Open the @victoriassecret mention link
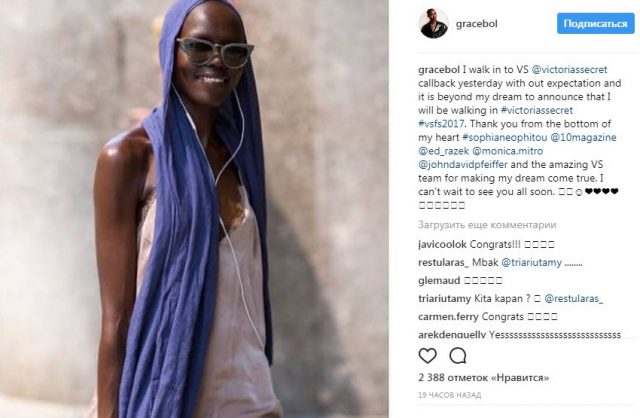Image resolution: width=640 pixels, height=418 pixels. coord(569,70)
